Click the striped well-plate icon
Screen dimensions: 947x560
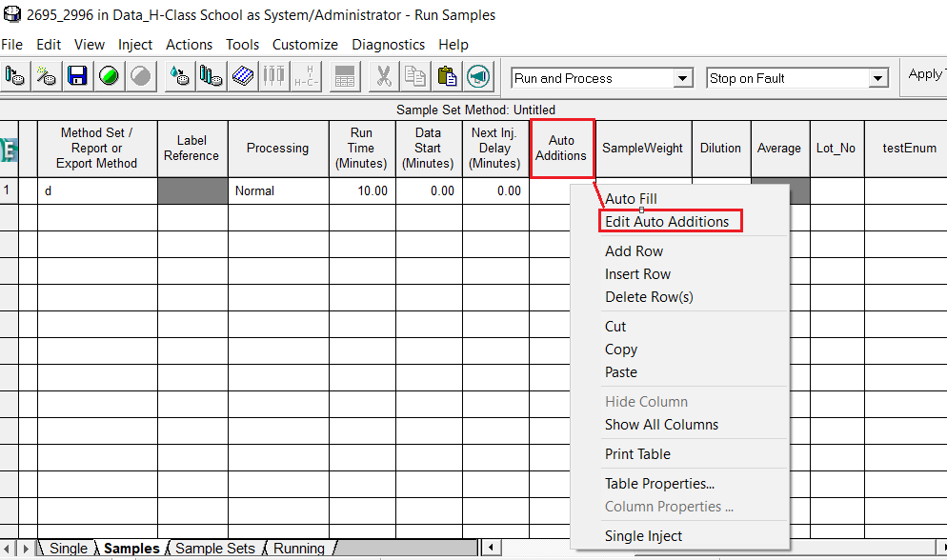242,76
